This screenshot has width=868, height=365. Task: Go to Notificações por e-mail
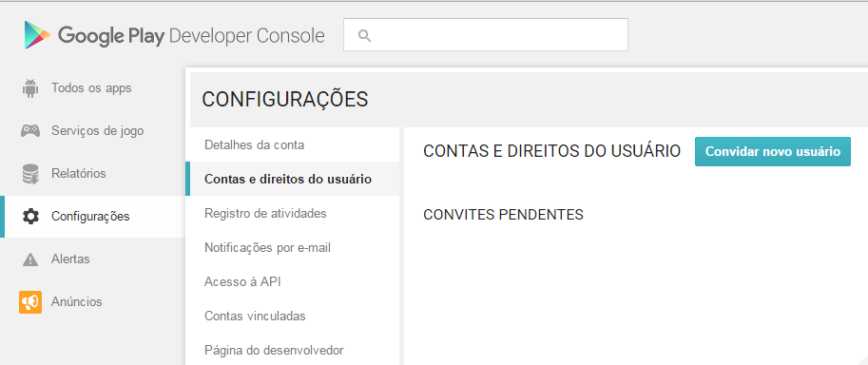(x=267, y=247)
